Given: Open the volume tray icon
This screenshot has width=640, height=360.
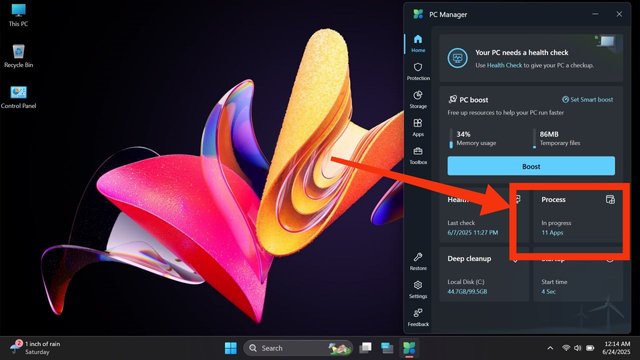Looking at the screenshot, I should pyautogui.click(x=578, y=348).
